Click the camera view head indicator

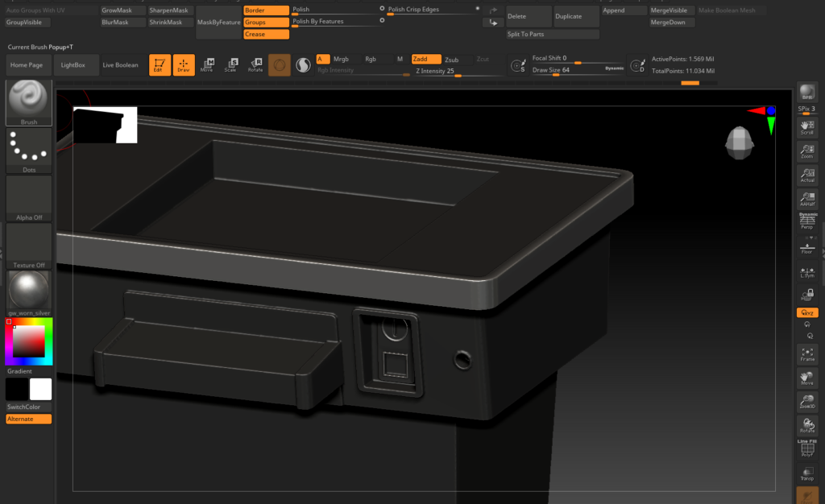[x=740, y=143]
